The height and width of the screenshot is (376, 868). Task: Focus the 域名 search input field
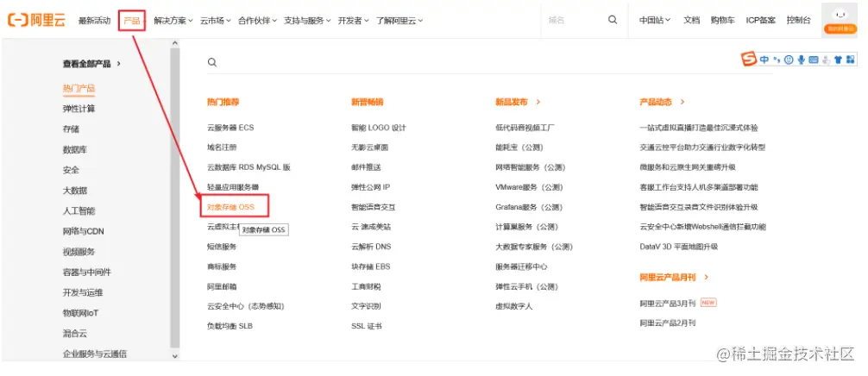click(x=574, y=20)
